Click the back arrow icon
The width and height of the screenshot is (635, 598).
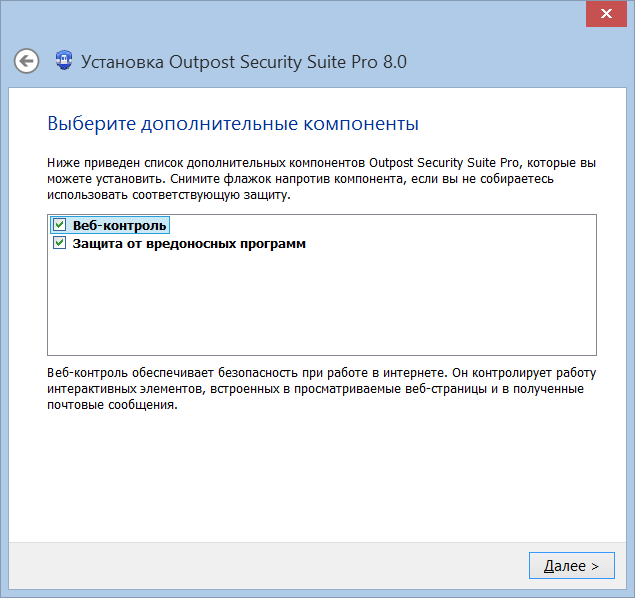pos(26,61)
